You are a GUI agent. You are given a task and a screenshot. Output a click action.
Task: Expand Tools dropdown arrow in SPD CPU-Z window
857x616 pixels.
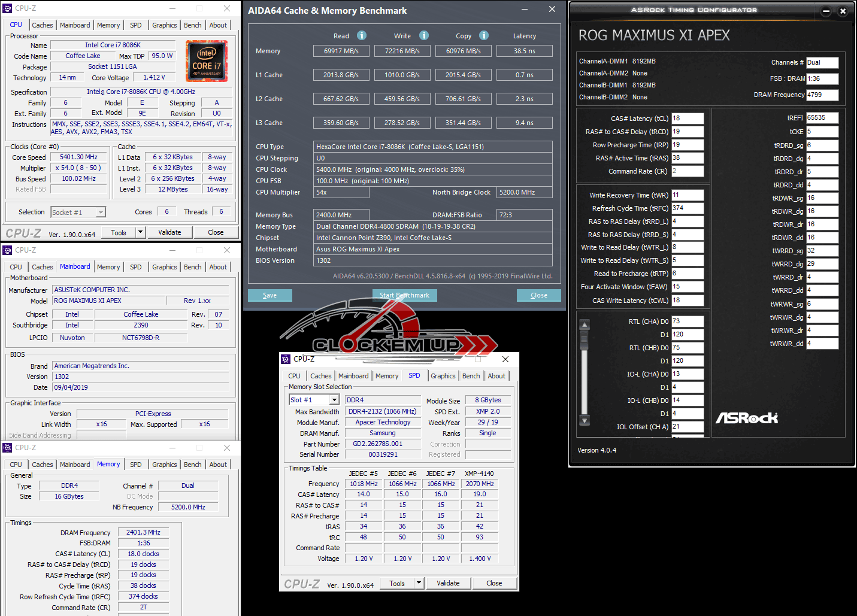(x=419, y=583)
